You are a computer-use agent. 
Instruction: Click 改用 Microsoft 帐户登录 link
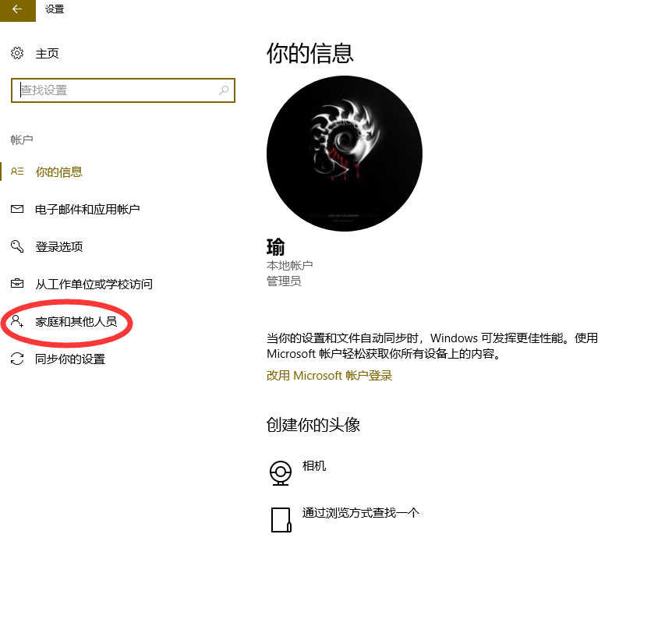pyautogui.click(x=329, y=376)
